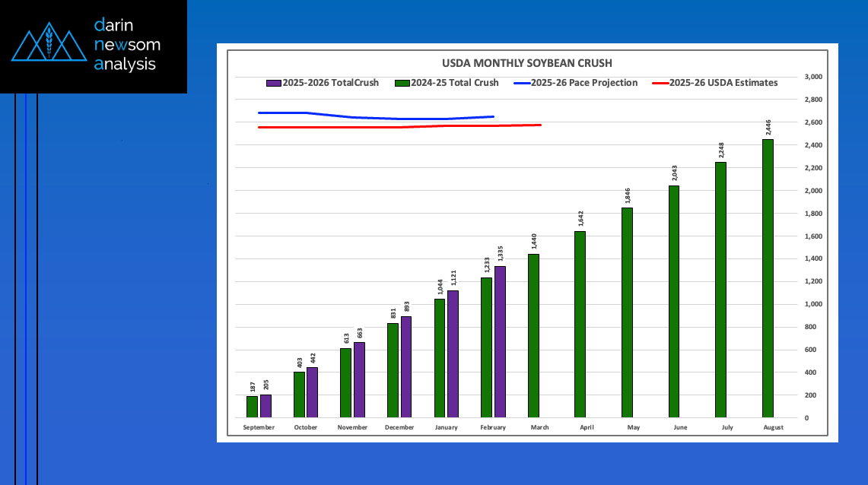The height and width of the screenshot is (485, 868).
Task: Select the green April bar labeled 1,642
Action: pyautogui.click(x=580, y=324)
